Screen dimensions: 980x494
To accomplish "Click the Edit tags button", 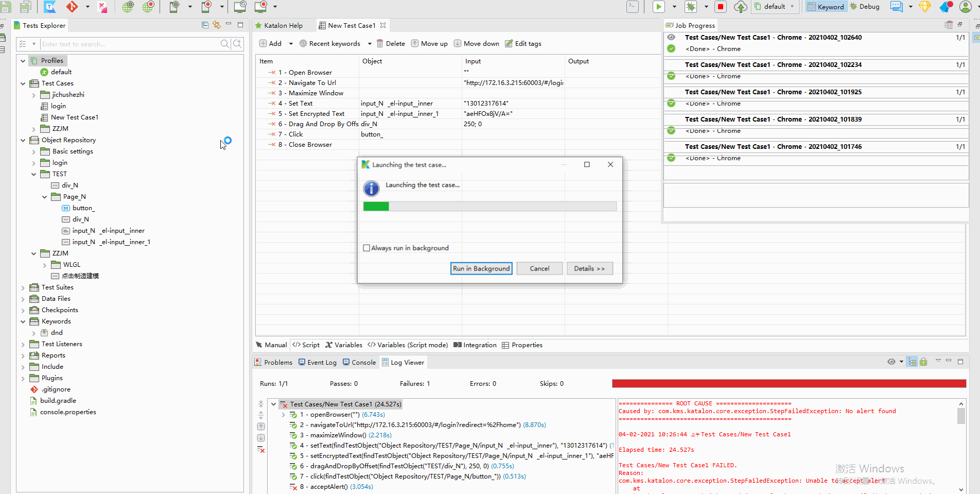I will (x=523, y=44).
